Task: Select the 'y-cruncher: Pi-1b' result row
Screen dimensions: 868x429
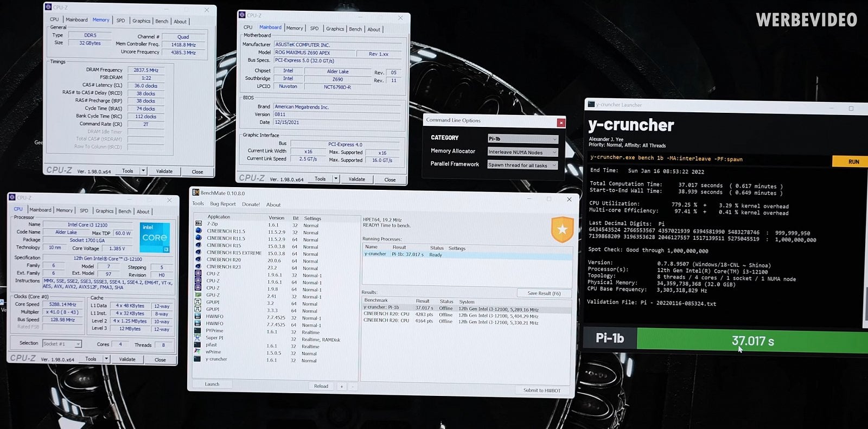Action: [x=467, y=308]
